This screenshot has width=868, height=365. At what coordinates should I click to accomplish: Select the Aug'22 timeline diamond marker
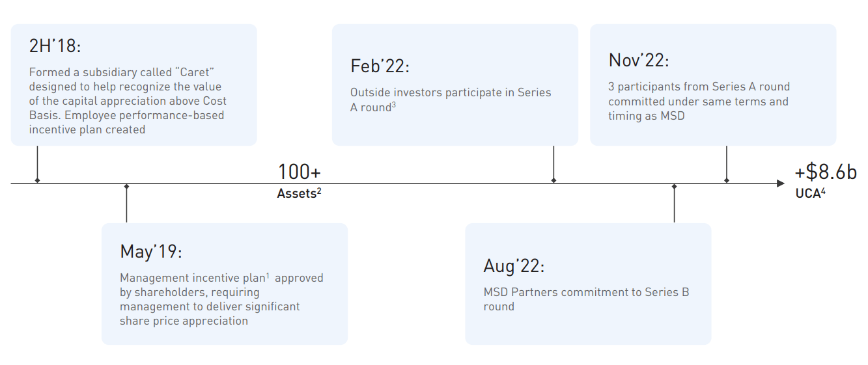pyautogui.click(x=674, y=186)
